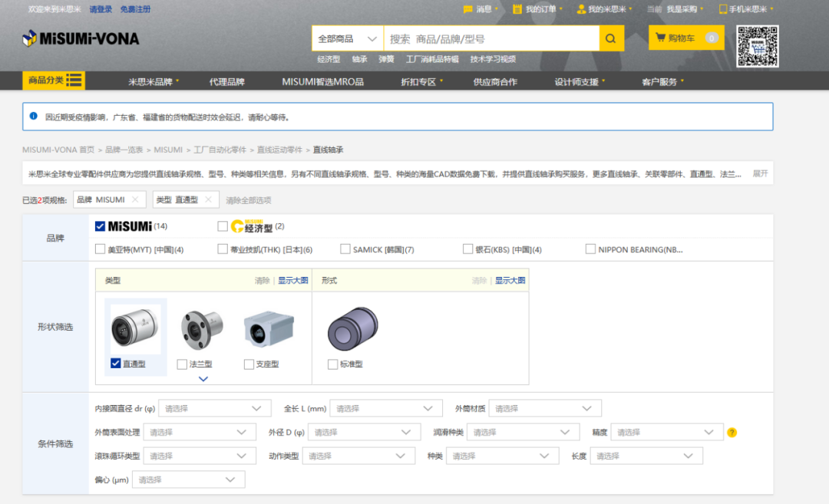
Task: Click the blue info icon in notice
Action: point(33,117)
